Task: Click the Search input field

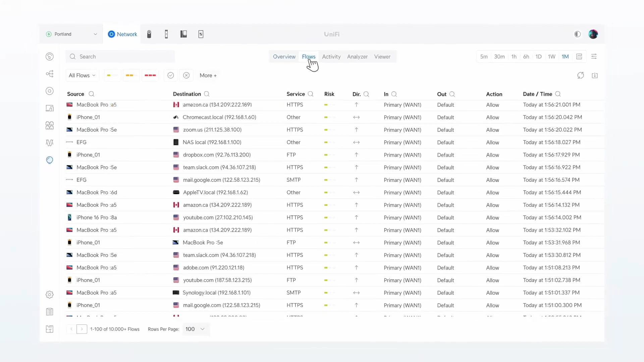Action: tap(120, 57)
